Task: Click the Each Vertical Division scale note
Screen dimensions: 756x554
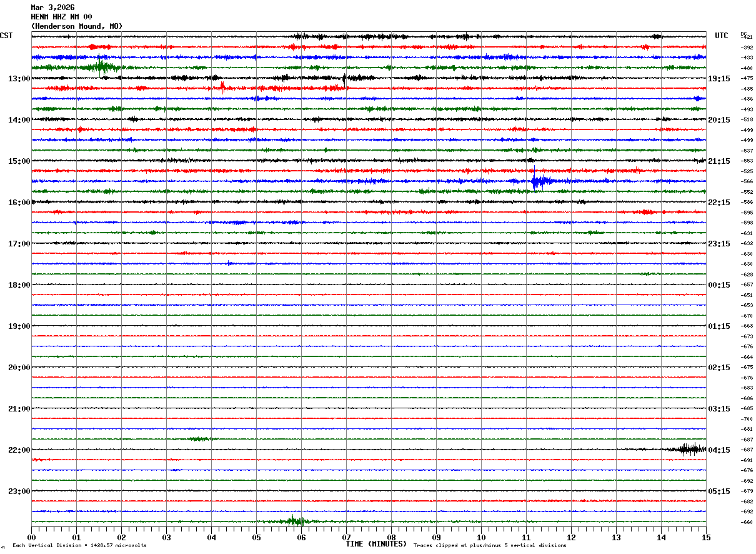Action: coord(79,546)
